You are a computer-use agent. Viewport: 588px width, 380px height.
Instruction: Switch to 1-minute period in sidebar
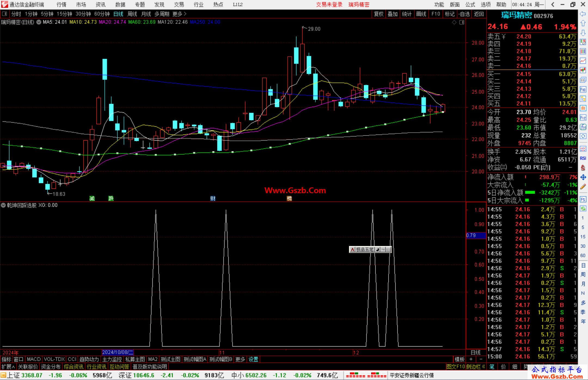coord(583,218)
